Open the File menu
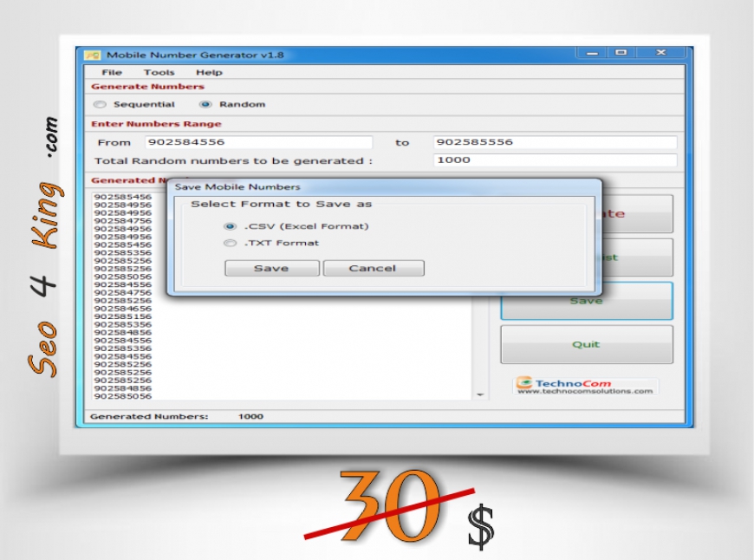This screenshot has width=754, height=560. click(x=112, y=72)
